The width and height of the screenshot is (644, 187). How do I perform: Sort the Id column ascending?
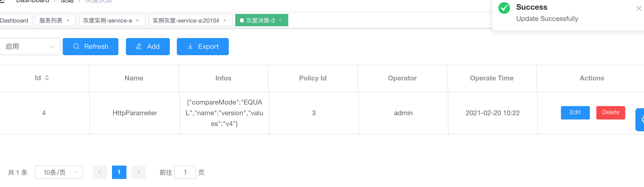click(47, 76)
